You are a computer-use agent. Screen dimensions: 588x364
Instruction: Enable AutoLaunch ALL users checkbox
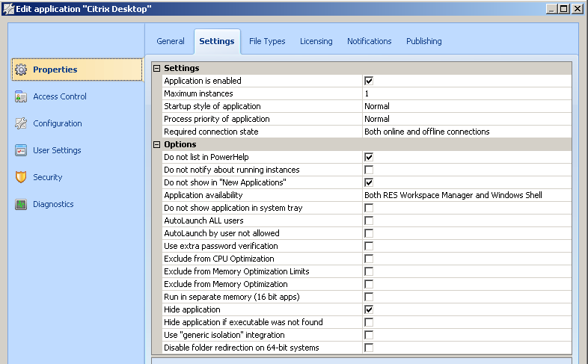coord(368,220)
